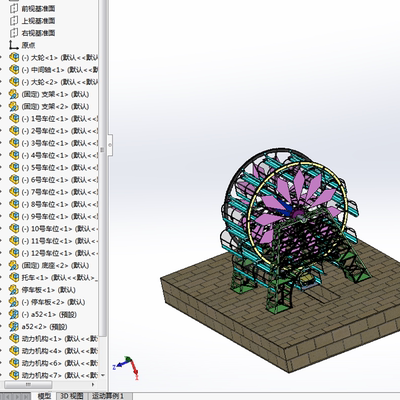Click the part icon of 支架<1>

(x=14, y=94)
